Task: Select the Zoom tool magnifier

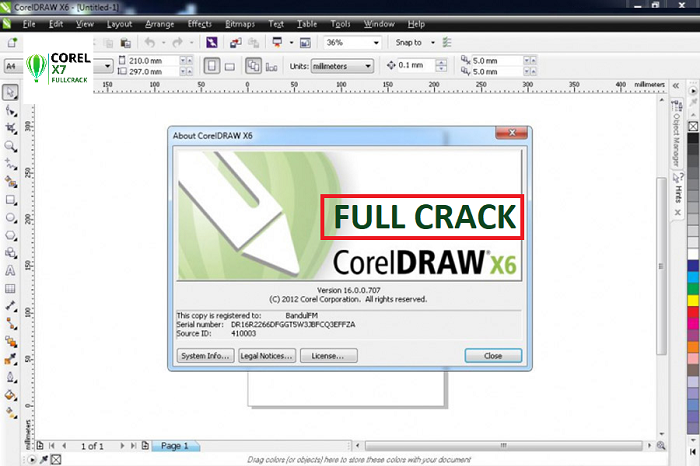Action: pos(11,146)
